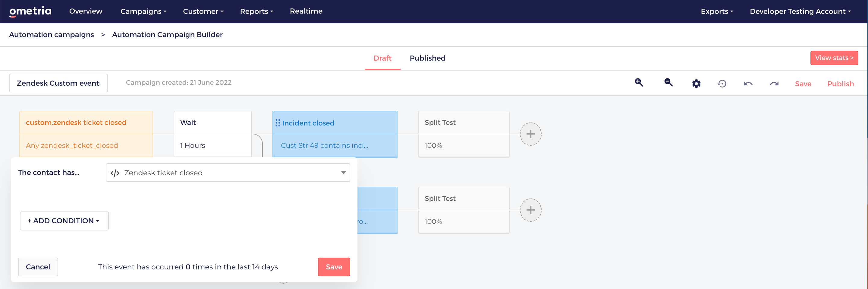This screenshot has height=289, width=868.
Task: Redo the last change
Action: [x=774, y=84]
